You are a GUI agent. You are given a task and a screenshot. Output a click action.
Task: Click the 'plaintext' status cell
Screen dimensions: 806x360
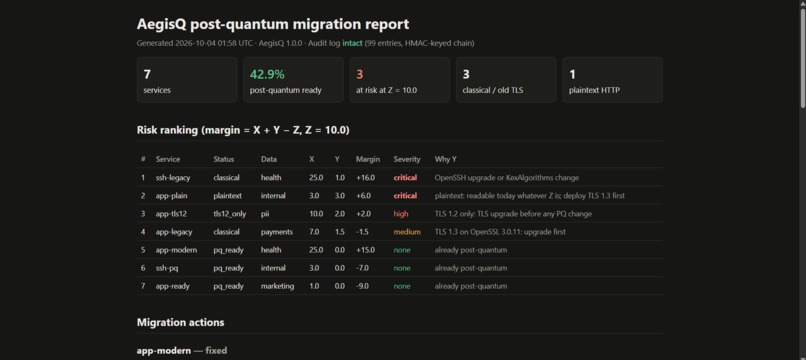pyautogui.click(x=227, y=196)
